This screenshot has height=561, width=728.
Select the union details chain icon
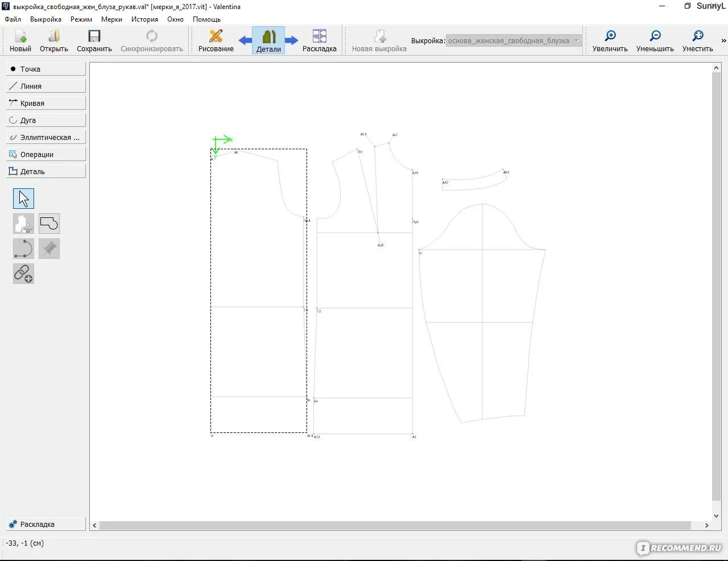coord(23,274)
